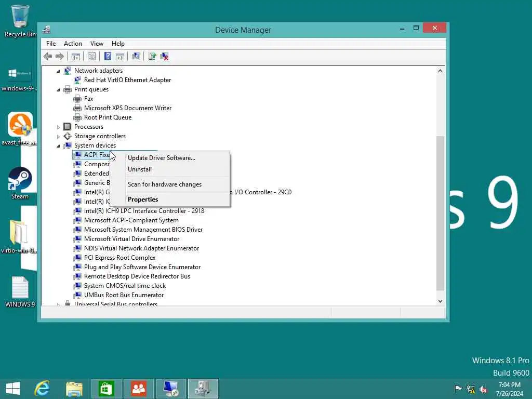Select the Storage controllers category label

(100, 136)
